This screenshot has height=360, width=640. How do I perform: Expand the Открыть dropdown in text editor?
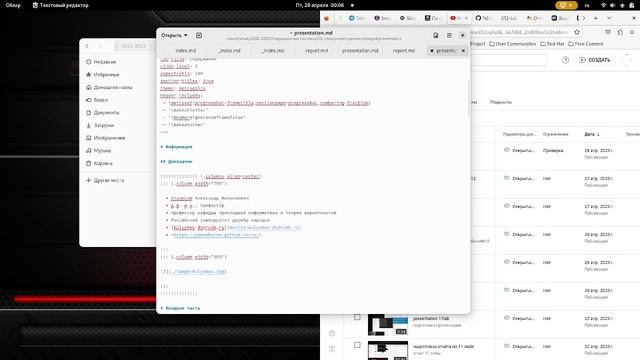174,36
